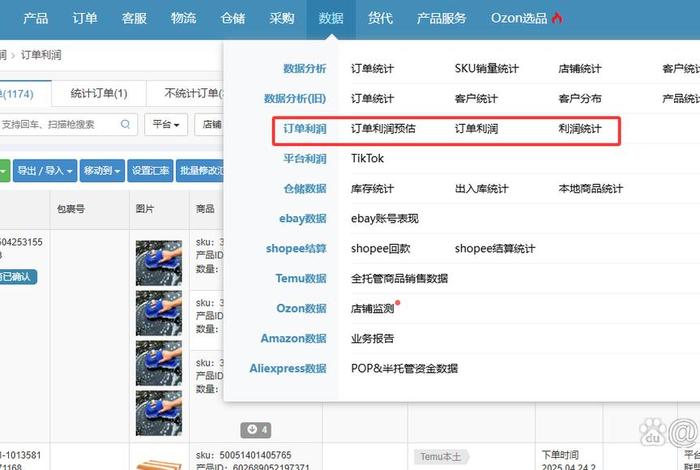Click the 数据分析 category label
700x470 pixels.
coord(304,69)
